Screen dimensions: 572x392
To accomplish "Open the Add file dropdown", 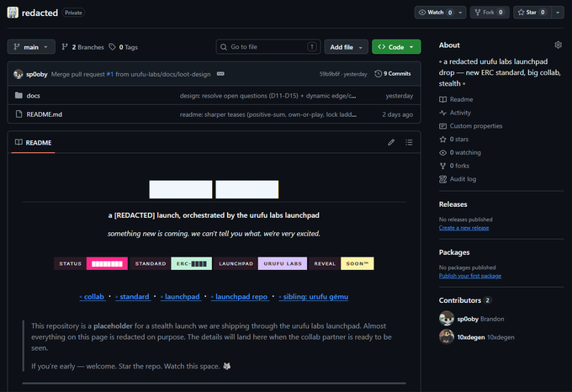I will (x=346, y=46).
